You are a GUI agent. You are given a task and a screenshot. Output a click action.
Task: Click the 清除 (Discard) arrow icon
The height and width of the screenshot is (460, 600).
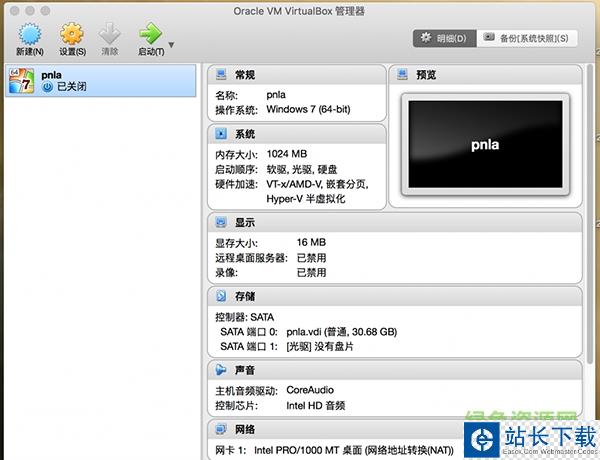(x=111, y=34)
